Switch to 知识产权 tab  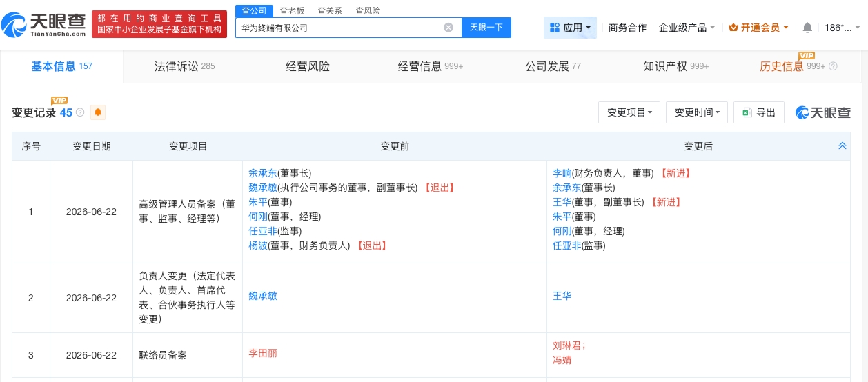[x=676, y=67]
